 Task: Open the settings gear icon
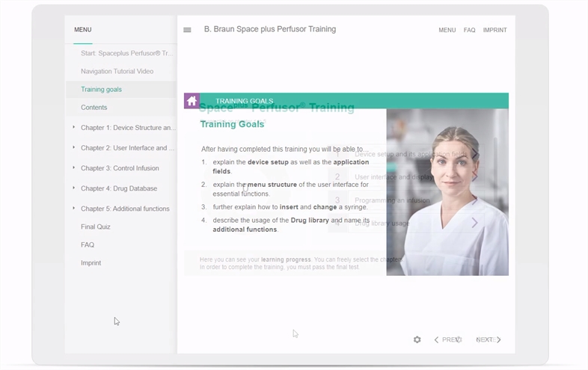417,339
